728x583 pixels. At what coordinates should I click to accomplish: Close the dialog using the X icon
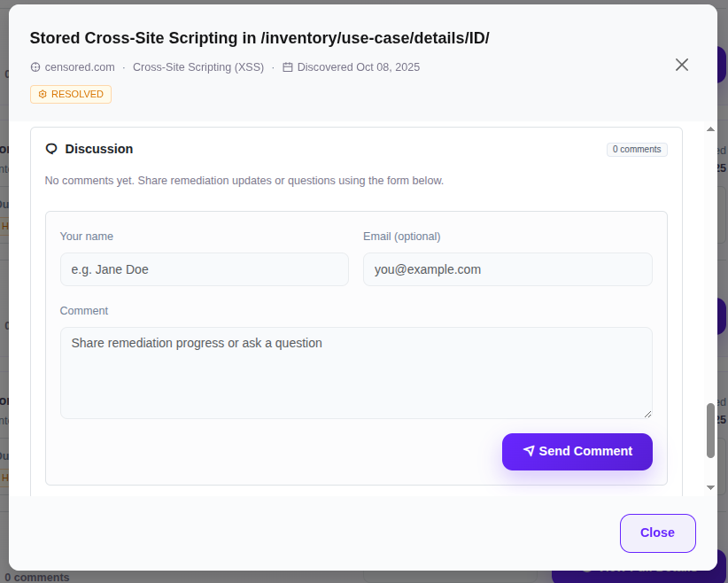pos(681,65)
